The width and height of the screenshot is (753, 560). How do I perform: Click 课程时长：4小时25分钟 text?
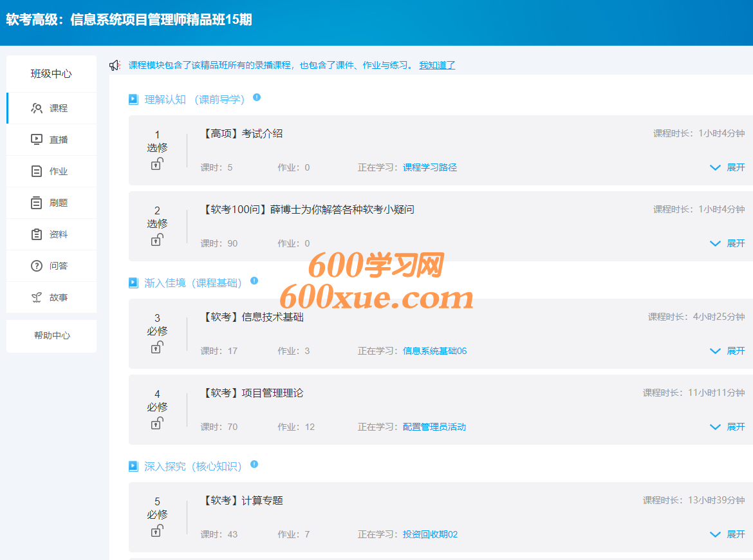[696, 317]
